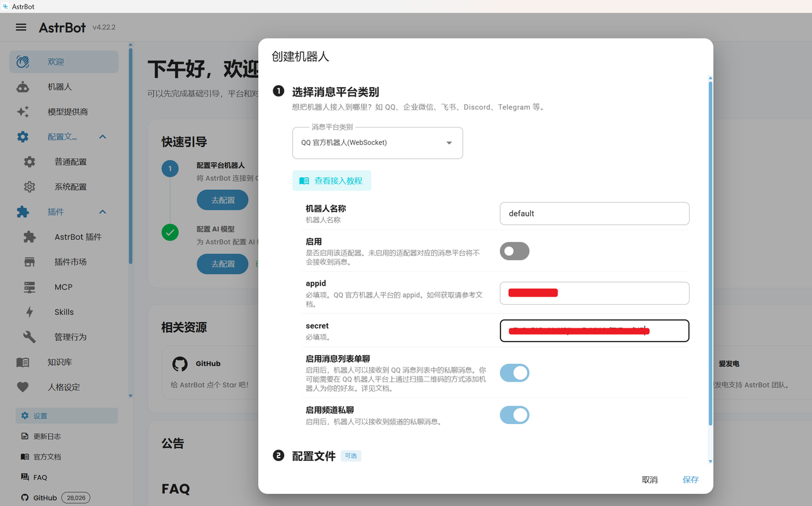The image size is (812, 506).
Task: Open the hamburger navigation menu
Action: 21,27
